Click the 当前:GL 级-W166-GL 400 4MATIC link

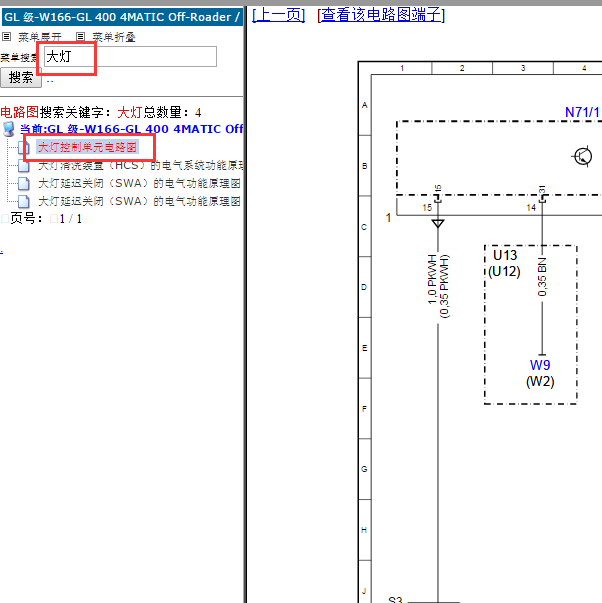[131, 129]
